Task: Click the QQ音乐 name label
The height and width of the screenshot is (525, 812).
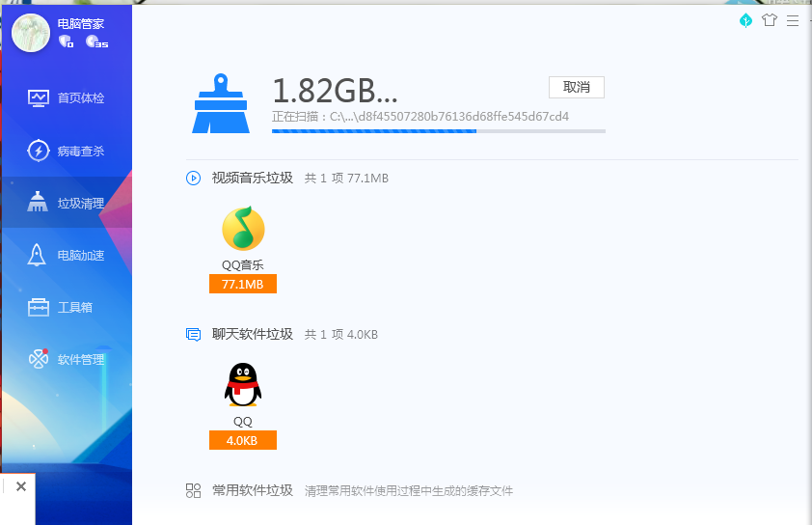Action: coord(243,264)
